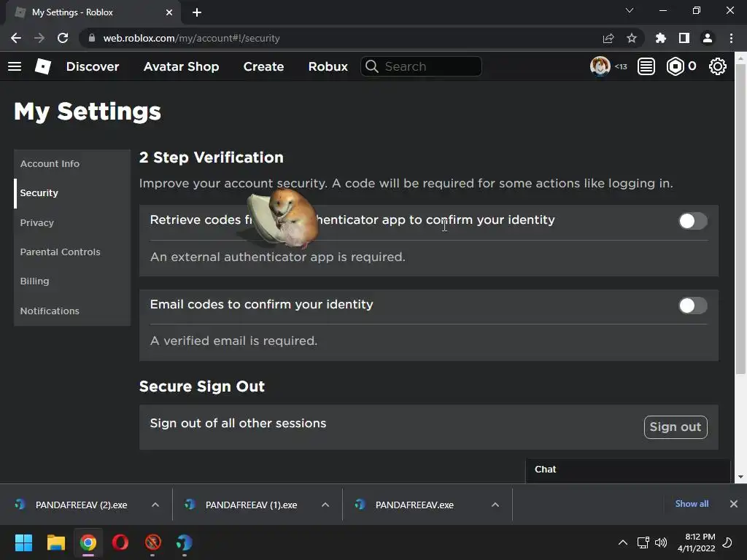Expand options for PANDAFREEAV.exe download
Image resolution: width=747 pixels, height=560 pixels.
tap(495, 505)
